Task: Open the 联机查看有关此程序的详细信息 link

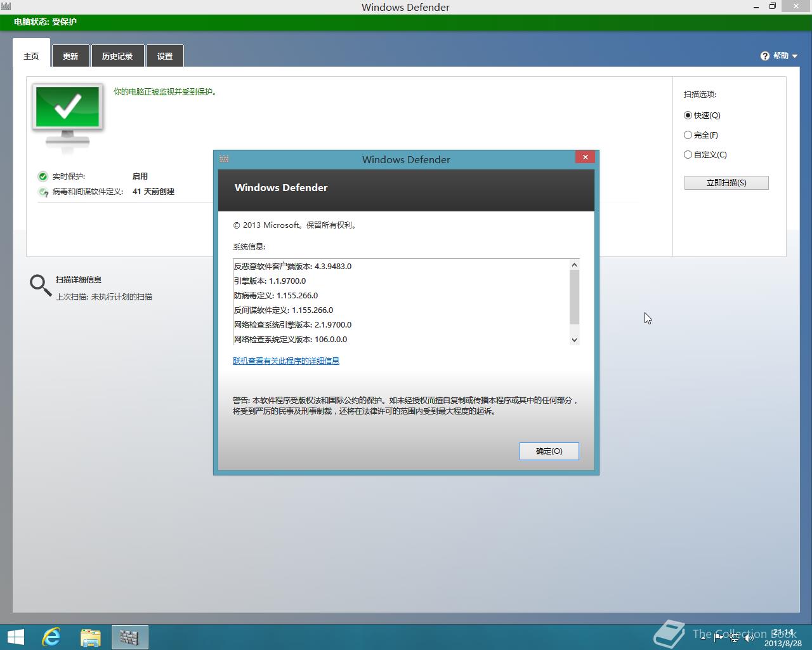Action: [x=286, y=361]
